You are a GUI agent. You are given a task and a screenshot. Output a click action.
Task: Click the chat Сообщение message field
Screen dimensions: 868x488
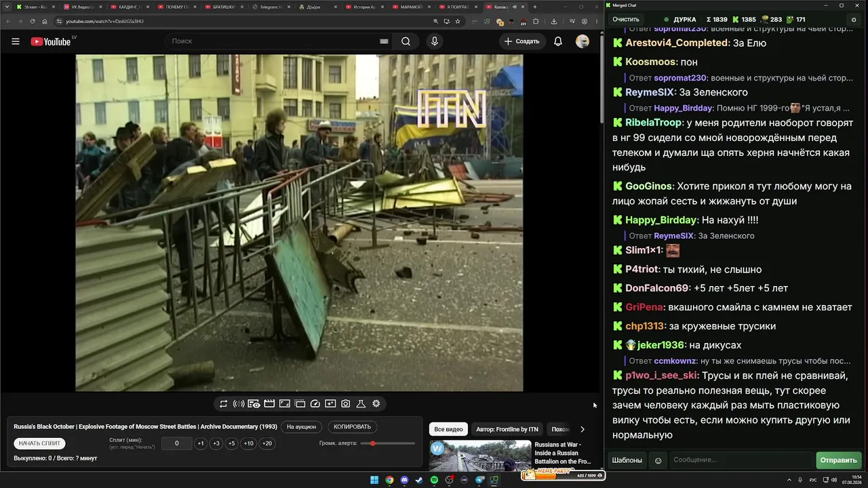coord(741,460)
